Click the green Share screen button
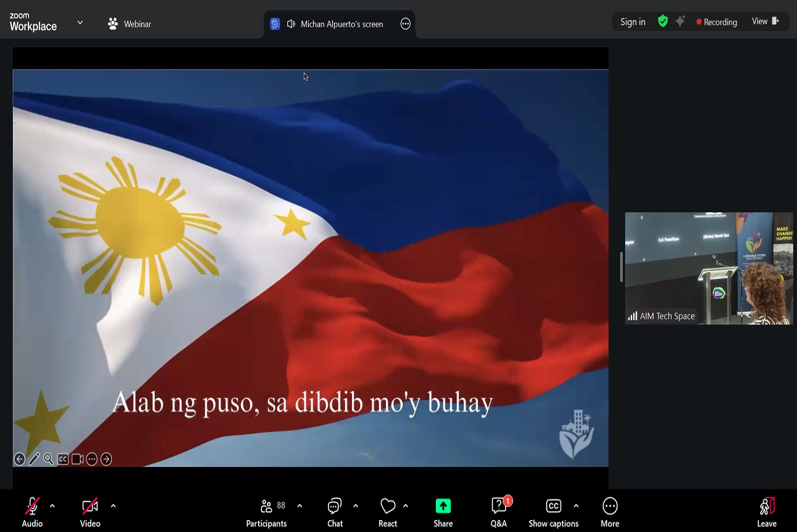The image size is (797, 532). tap(443, 513)
